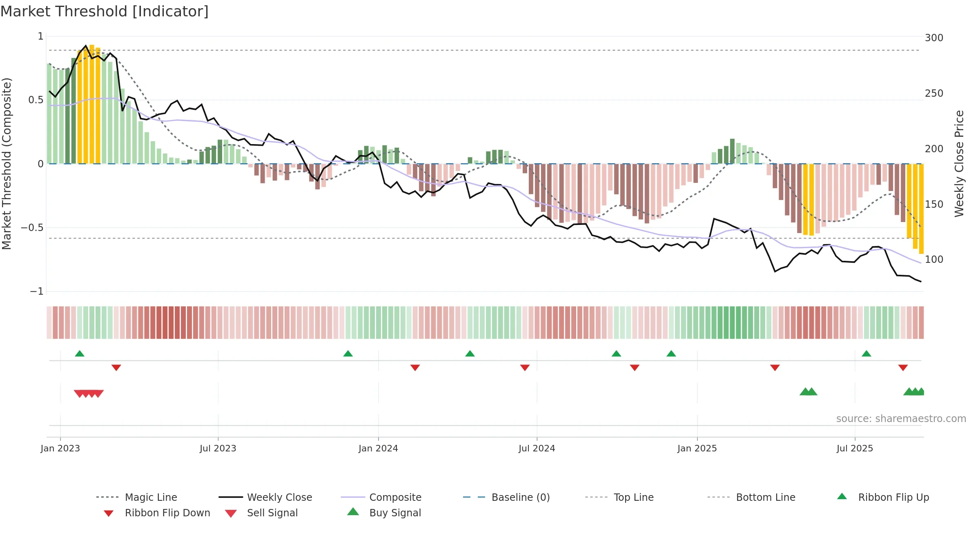This screenshot has width=980, height=551.
Task: Toggle the Weekly Close legend entry
Action: 265,497
